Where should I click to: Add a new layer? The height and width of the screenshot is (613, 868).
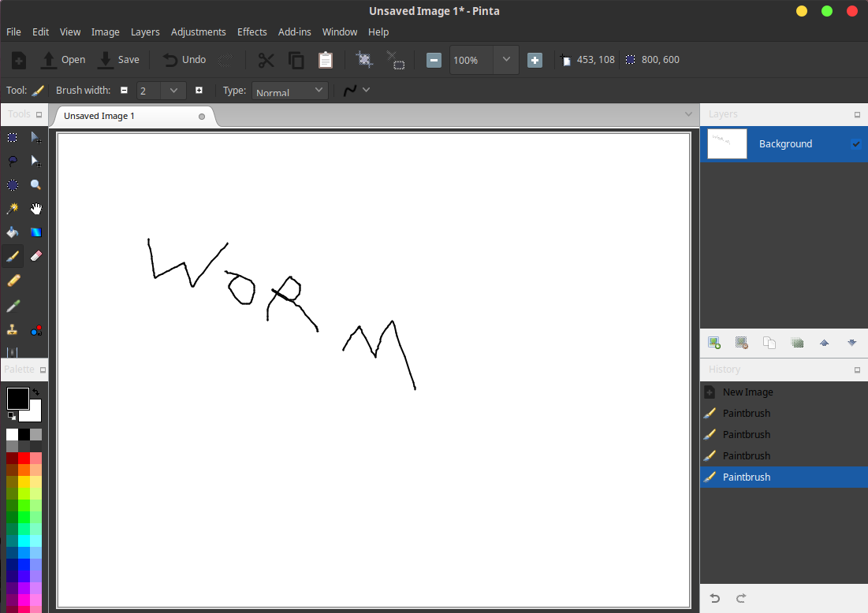(714, 343)
